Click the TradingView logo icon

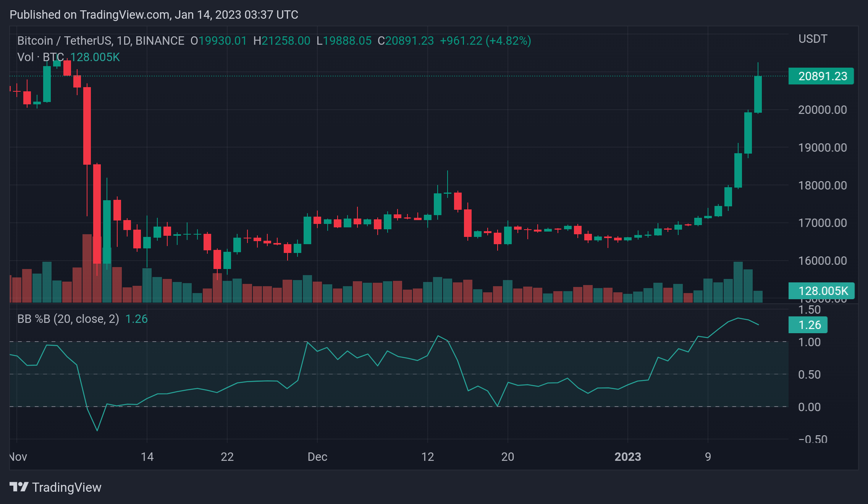click(19, 487)
